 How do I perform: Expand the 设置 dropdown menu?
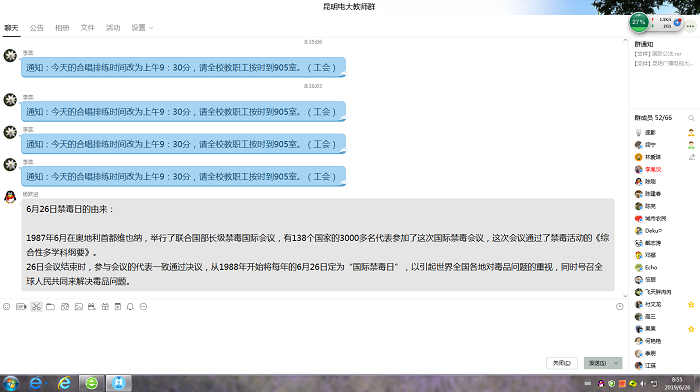point(142,28)
